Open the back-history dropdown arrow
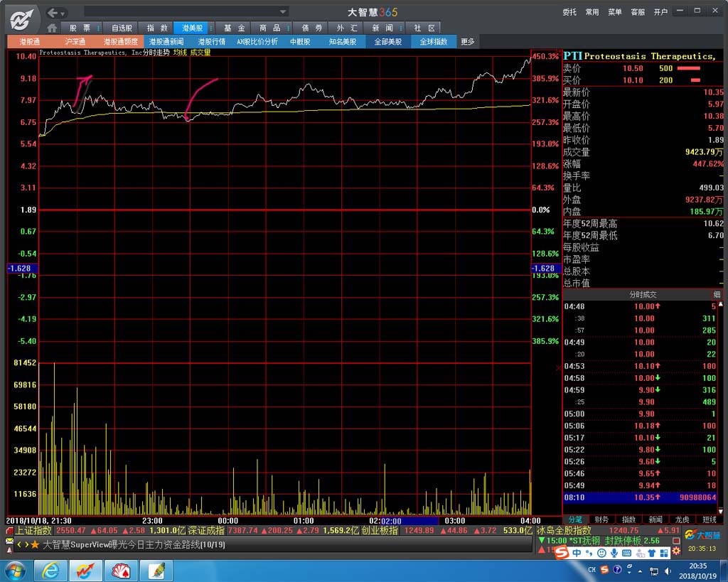The width and height of the screenshot is (728, 582). pyautogui.click(x=63, y=14)
